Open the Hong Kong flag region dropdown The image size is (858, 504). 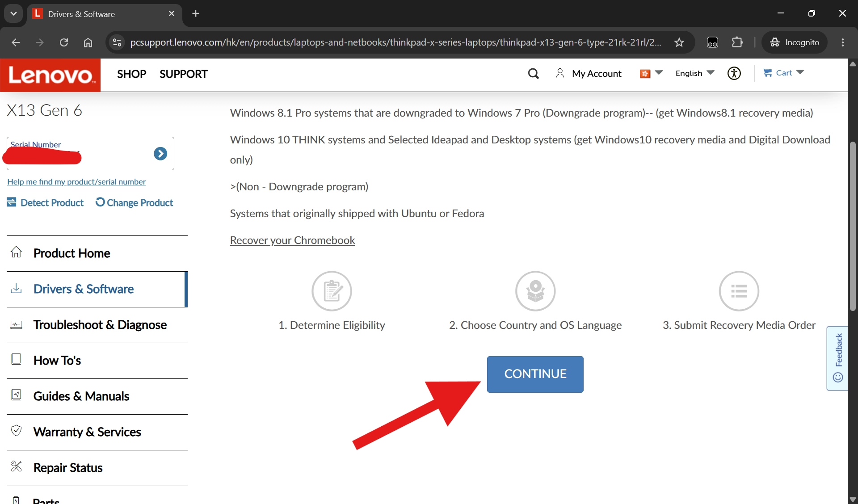click(651, 73)
